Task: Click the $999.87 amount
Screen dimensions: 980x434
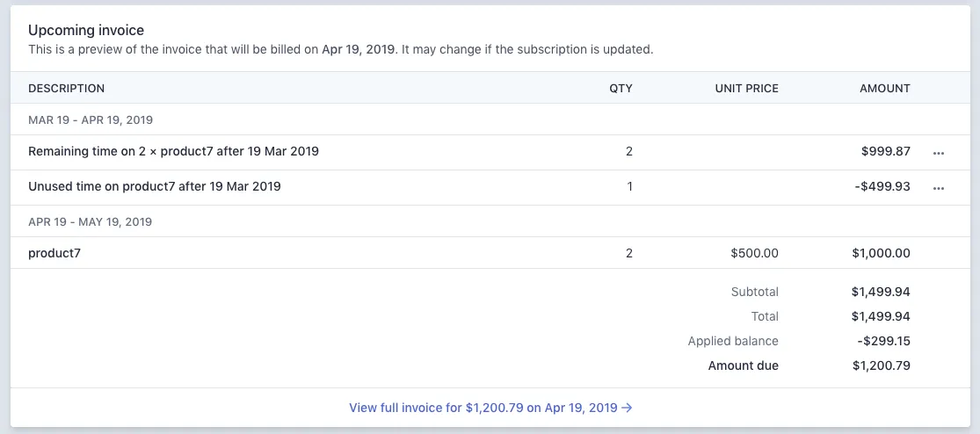Action: pyautogui.click(x=886, y=151)
